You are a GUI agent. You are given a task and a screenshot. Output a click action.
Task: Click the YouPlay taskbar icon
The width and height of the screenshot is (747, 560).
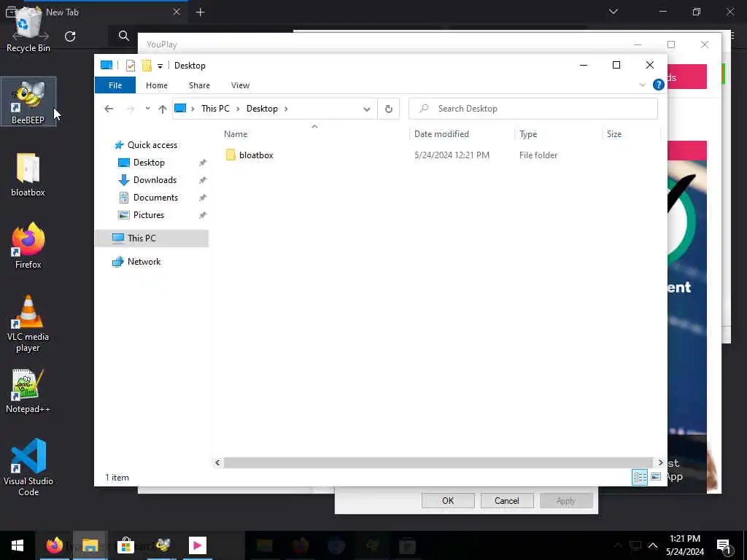(197, 545)
